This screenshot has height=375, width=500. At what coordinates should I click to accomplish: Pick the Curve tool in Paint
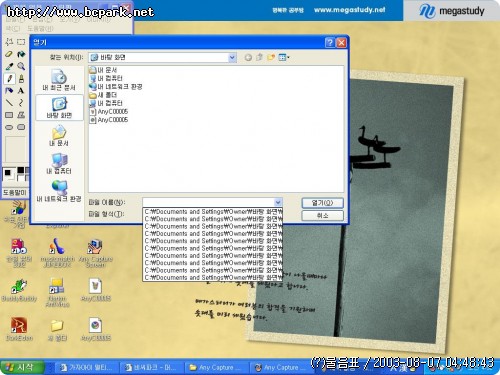click(x=21, y=103)
